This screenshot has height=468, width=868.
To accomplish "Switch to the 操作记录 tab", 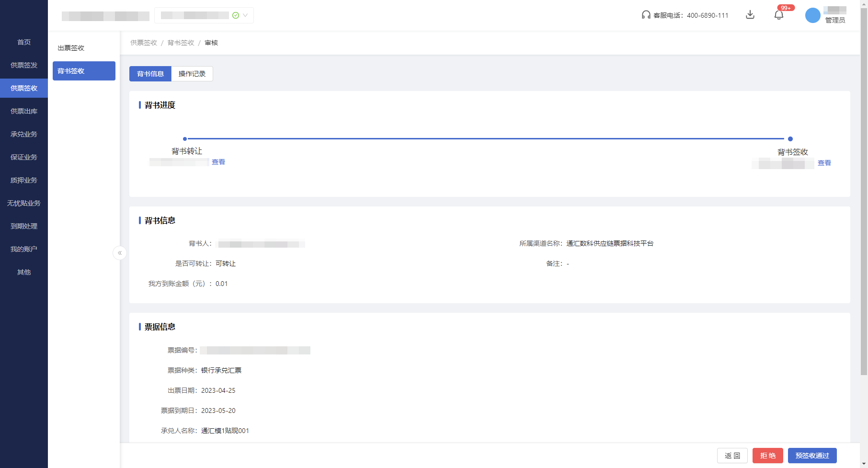I will tap(191, 73).
